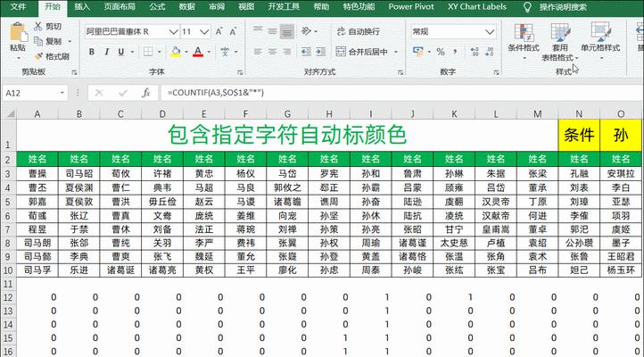Screen dimensions: 644x357
Task: Align text to middle vertically
Action: [272, 31]
